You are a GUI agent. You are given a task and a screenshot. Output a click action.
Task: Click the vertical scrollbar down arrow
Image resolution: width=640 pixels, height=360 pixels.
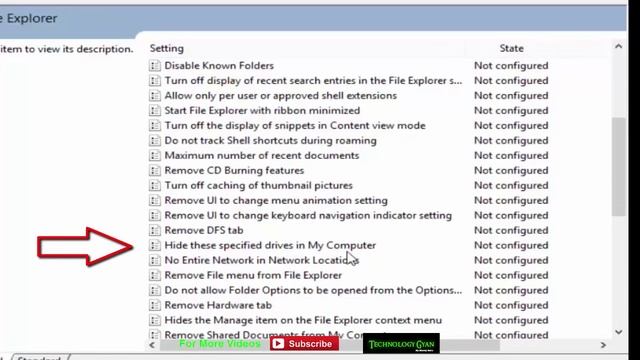pyautogui.click(x=618, y=332)
